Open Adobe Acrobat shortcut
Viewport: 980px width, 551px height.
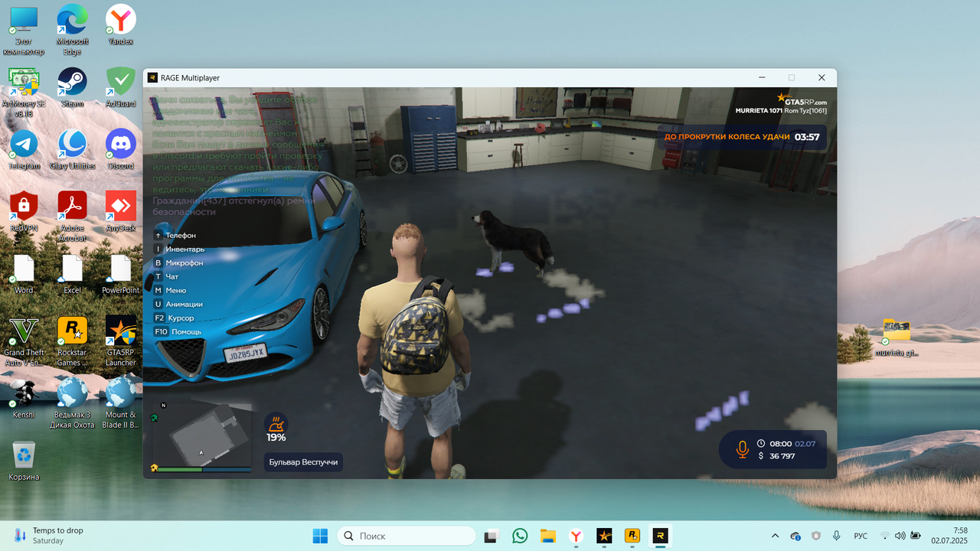72,216
